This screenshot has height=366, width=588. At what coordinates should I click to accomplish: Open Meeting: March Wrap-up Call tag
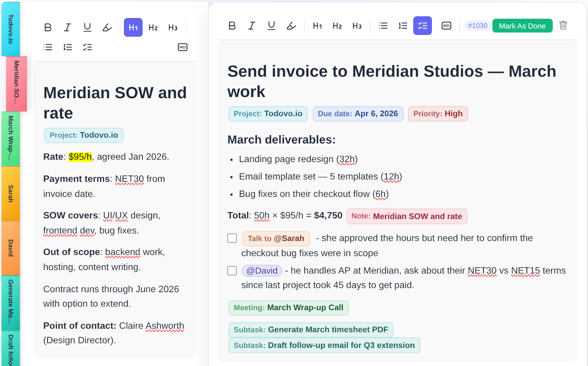click(x=289, y=308)
